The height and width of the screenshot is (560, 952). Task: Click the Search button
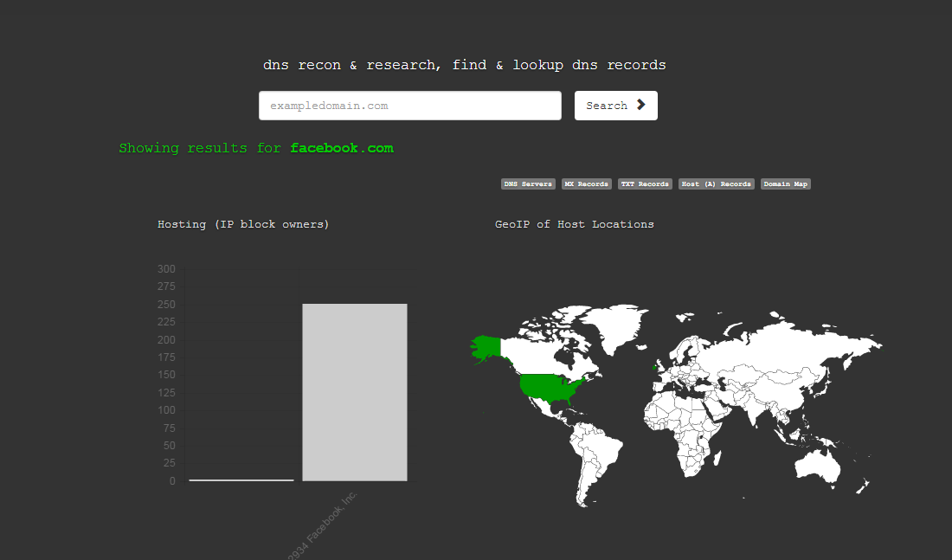(x=615, y=106)
